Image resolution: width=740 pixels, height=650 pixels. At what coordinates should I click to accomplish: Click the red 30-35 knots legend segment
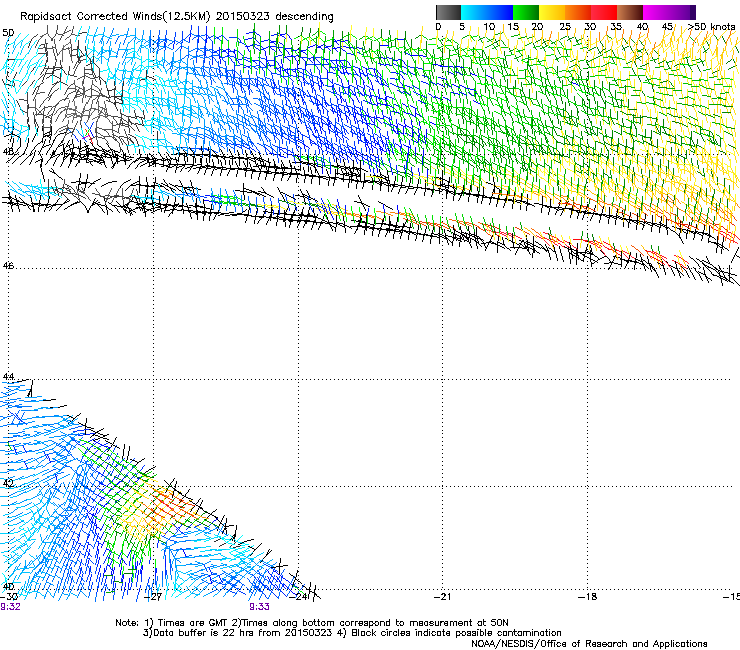(604, 12)
